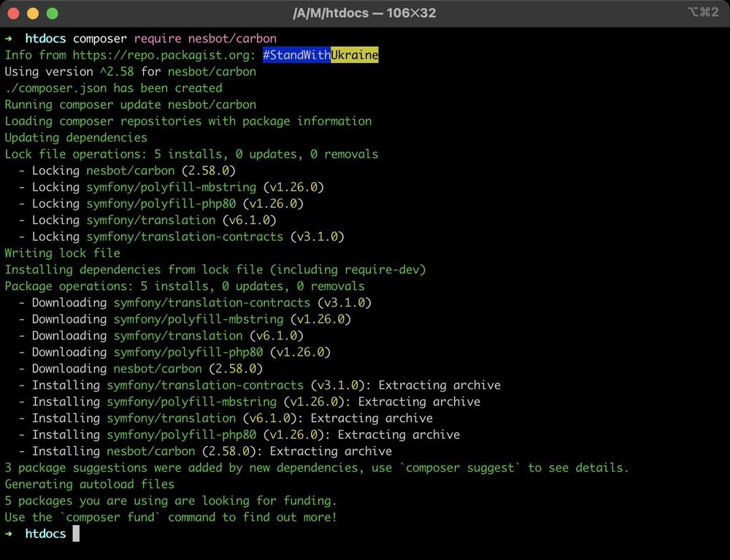Screen dimensions: 730x560
Task: Click the bottom prompt arrow on the last line
Action: point(8,534)
